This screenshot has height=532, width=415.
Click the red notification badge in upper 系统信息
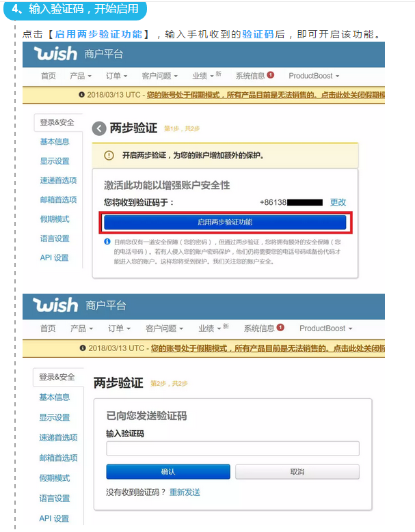click(x=270, y=75)
